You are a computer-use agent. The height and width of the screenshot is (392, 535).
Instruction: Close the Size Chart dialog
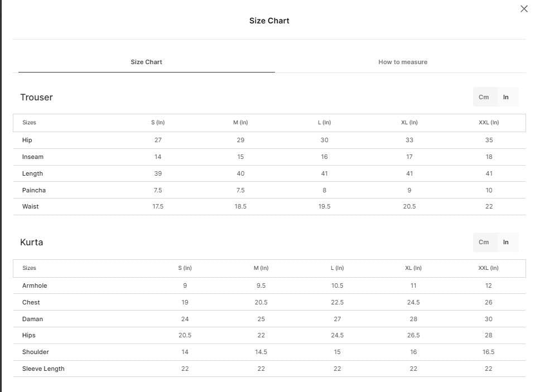(x=524, y=9)
